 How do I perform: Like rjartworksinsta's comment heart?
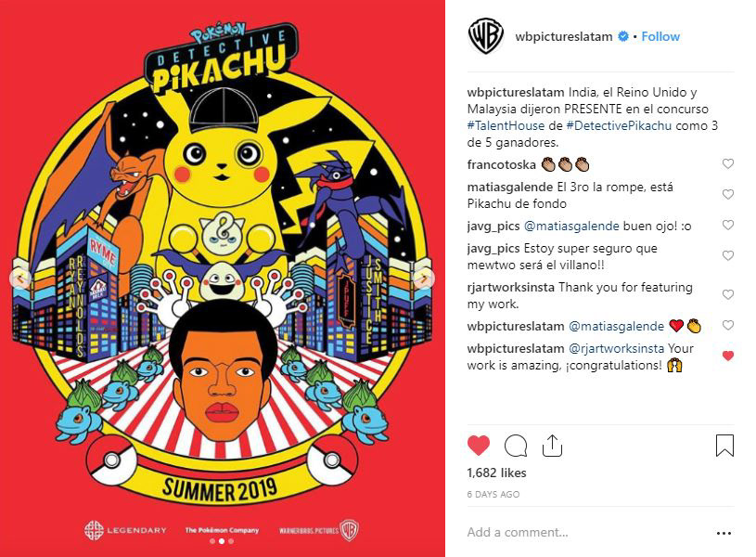pyautogui.click(x=727, y=294)
